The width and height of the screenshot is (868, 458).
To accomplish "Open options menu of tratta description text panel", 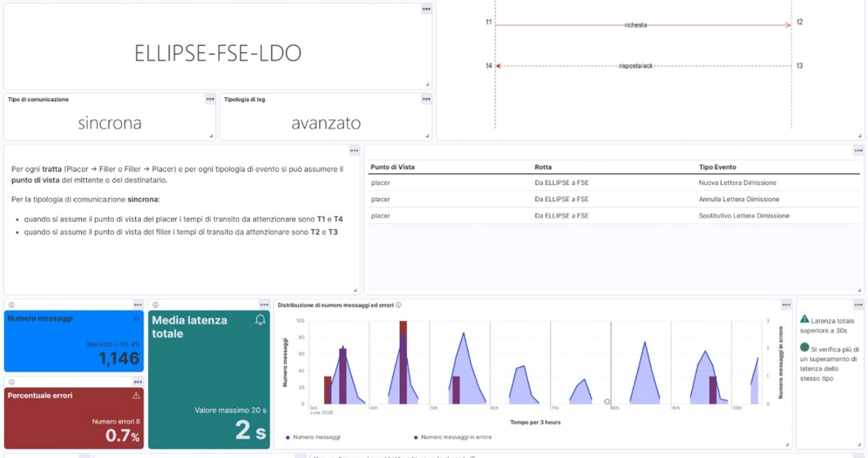I will tap(354, 150).
